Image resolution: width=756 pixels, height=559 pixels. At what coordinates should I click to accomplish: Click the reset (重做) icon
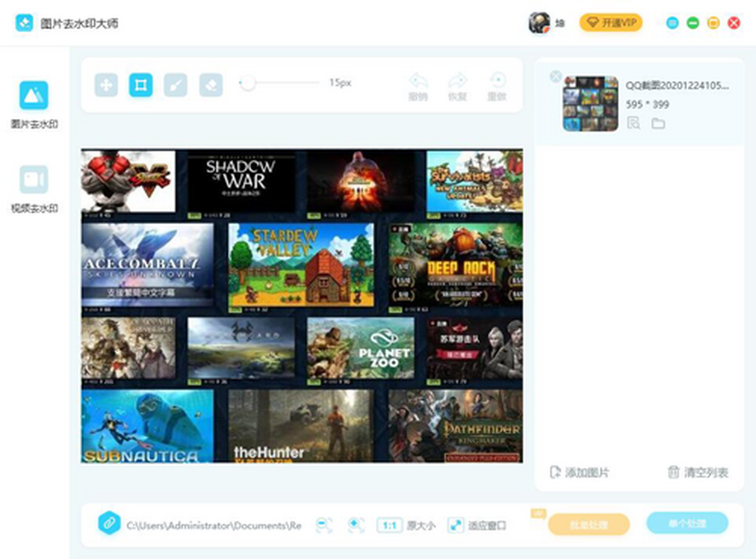(497, 82)
